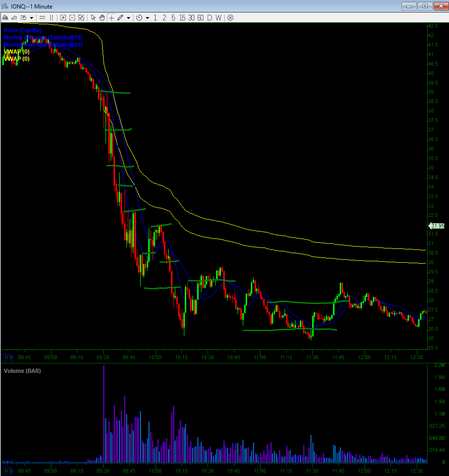Toggle the crosshair cursor tool
449x476 pixels.
pos(111,18)
